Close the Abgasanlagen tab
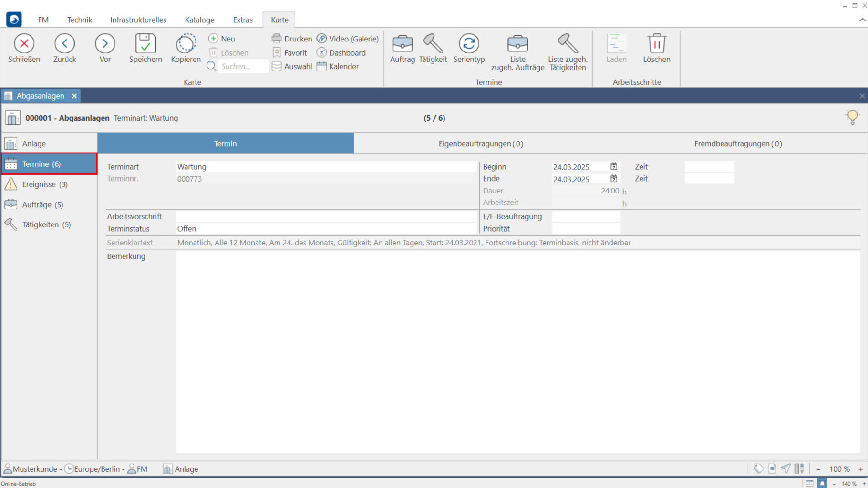 point(74,96)
